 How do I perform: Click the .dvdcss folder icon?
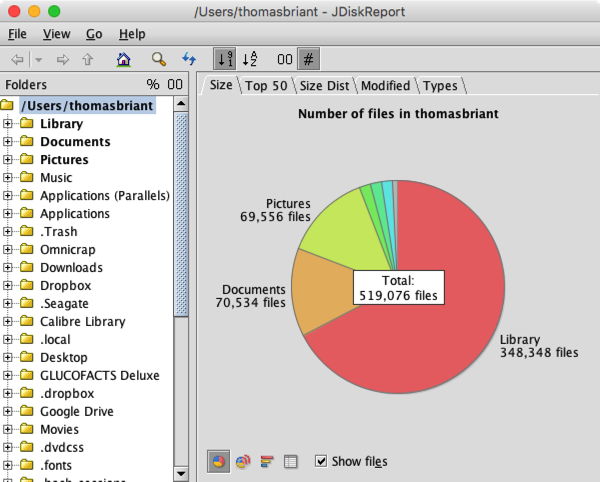pyautogui.click(x=26, y=447)
